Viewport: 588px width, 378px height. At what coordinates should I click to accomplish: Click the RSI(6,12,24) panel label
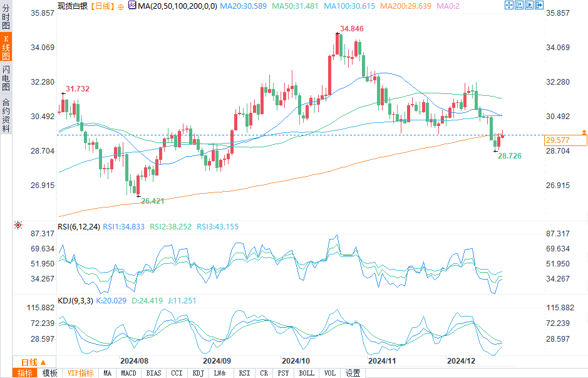pos(79,227)
